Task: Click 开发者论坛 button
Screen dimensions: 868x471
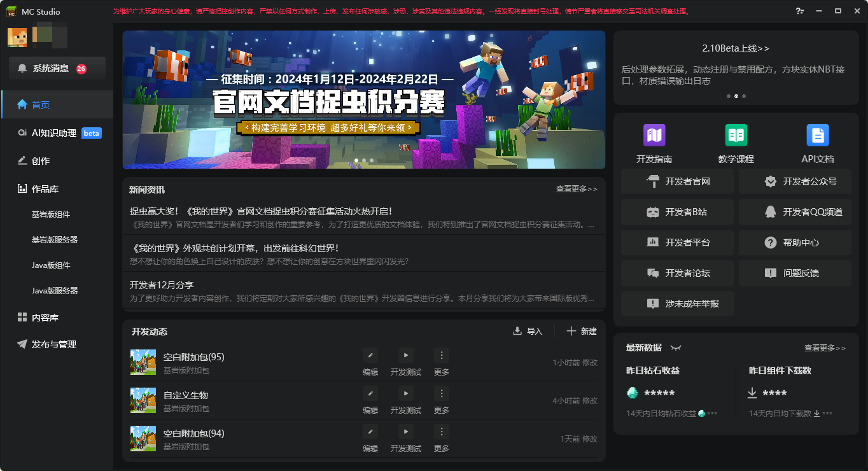Action: 678,273
